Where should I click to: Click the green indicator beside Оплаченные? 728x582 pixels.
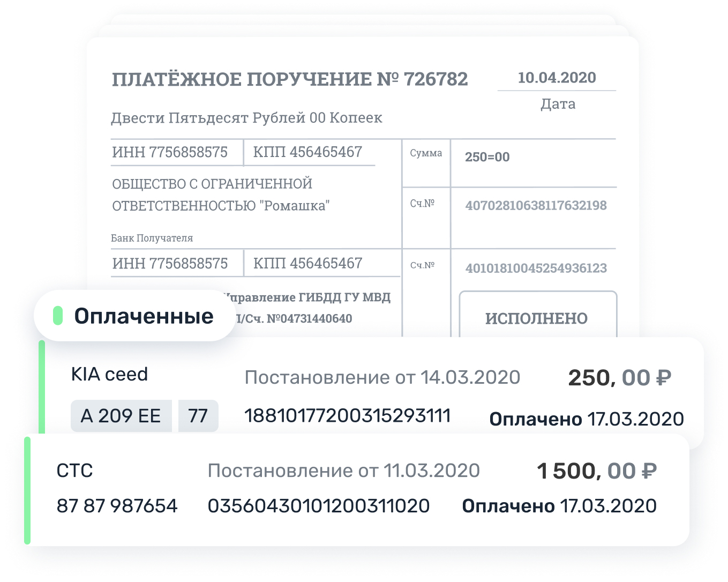tap(58, 316)
